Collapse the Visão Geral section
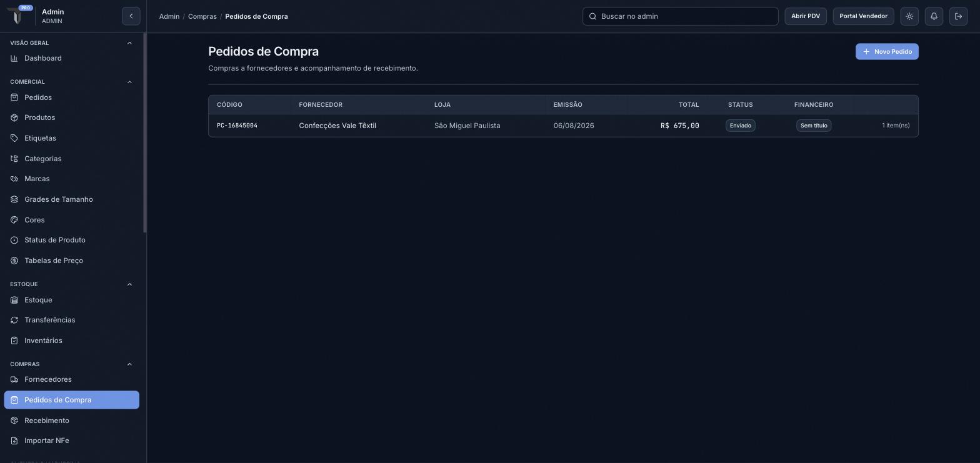 tap(129, 43)
